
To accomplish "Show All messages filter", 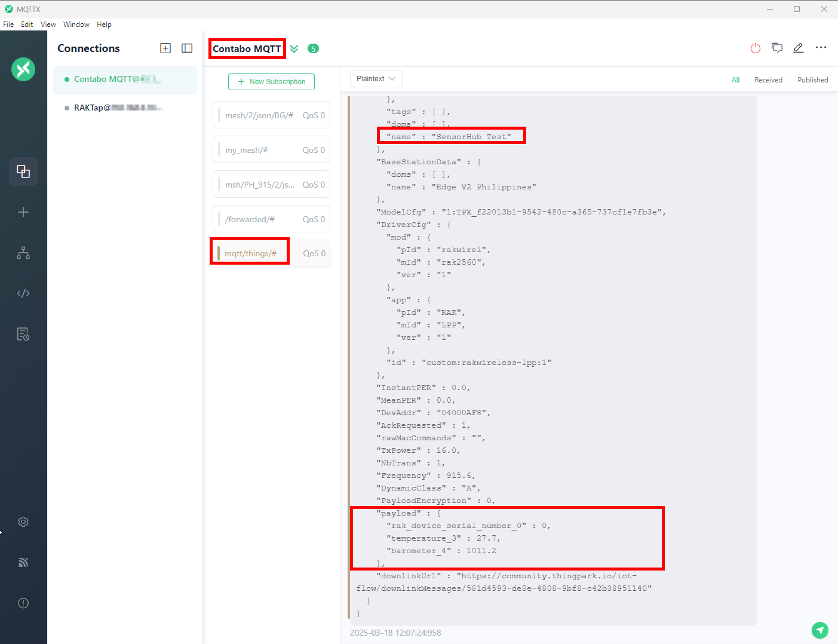I will tap(735, 80).
